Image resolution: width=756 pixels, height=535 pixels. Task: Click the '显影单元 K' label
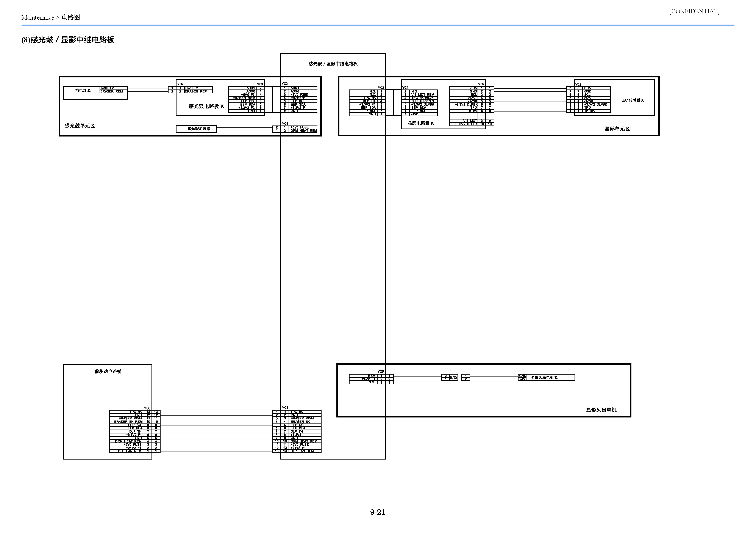tap(617, 129)
